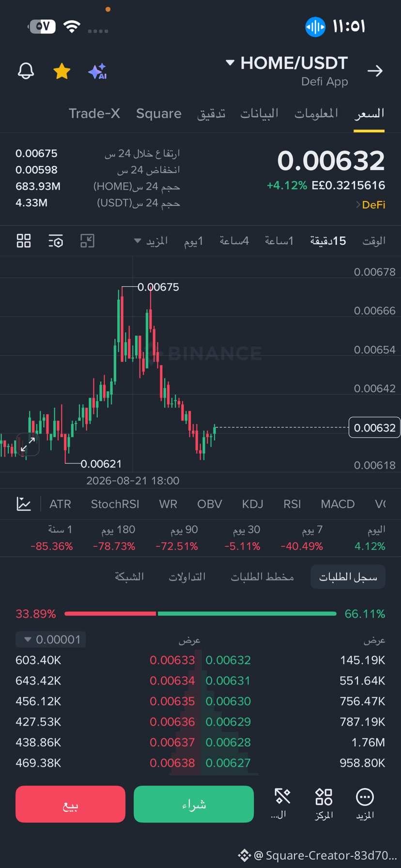Select ask price 0.00633
The height and width of the screenshot is (868, 401).
click(x=172, y=660)
